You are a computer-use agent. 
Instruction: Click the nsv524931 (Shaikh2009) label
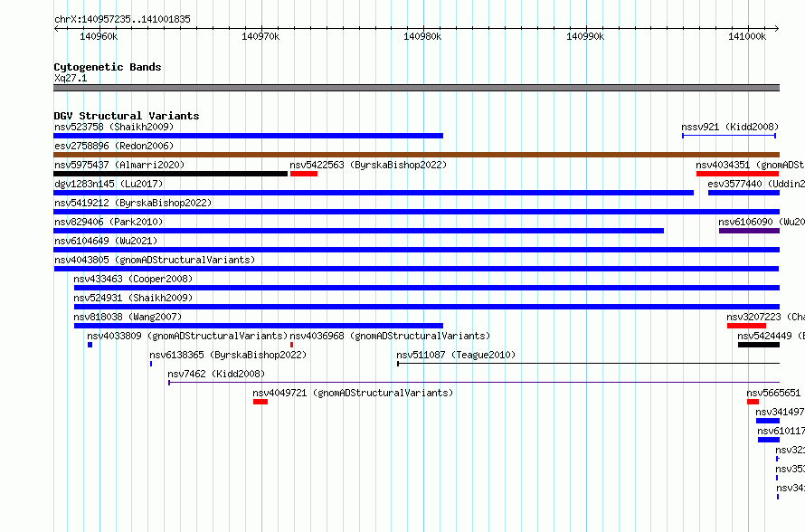click(133, 298)
